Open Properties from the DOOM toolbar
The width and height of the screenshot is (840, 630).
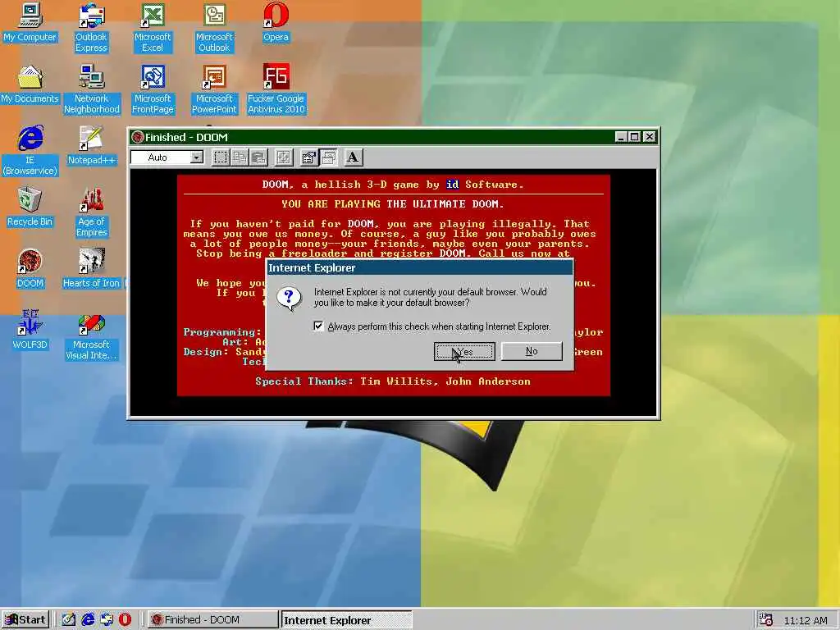(308, 157)
